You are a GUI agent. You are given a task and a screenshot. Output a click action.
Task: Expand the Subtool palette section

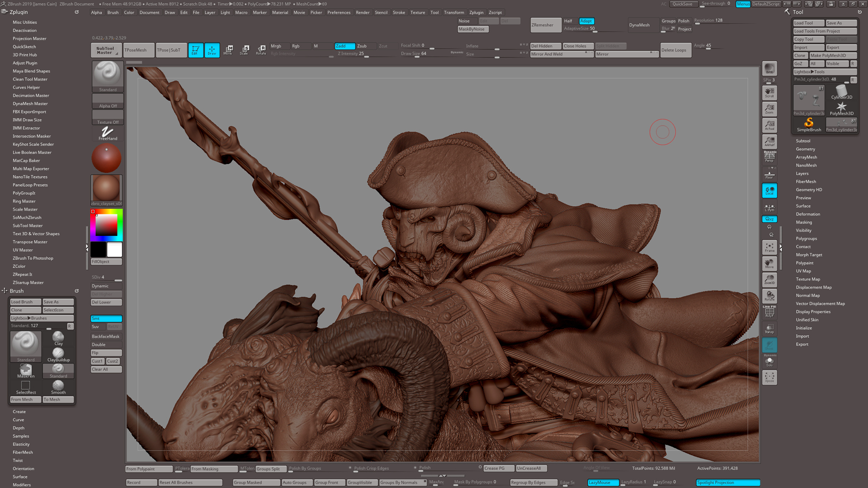tap(803, 141)
